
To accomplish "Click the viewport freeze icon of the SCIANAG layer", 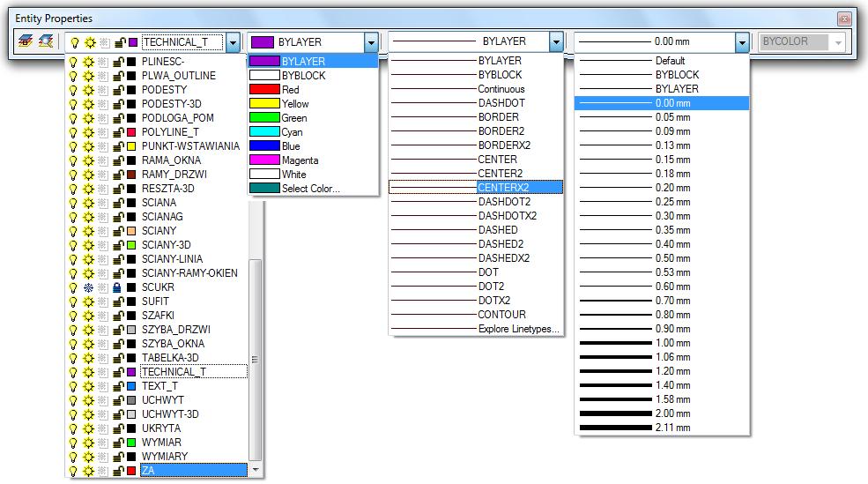I will pyautogui.click(x=103, y=217).
